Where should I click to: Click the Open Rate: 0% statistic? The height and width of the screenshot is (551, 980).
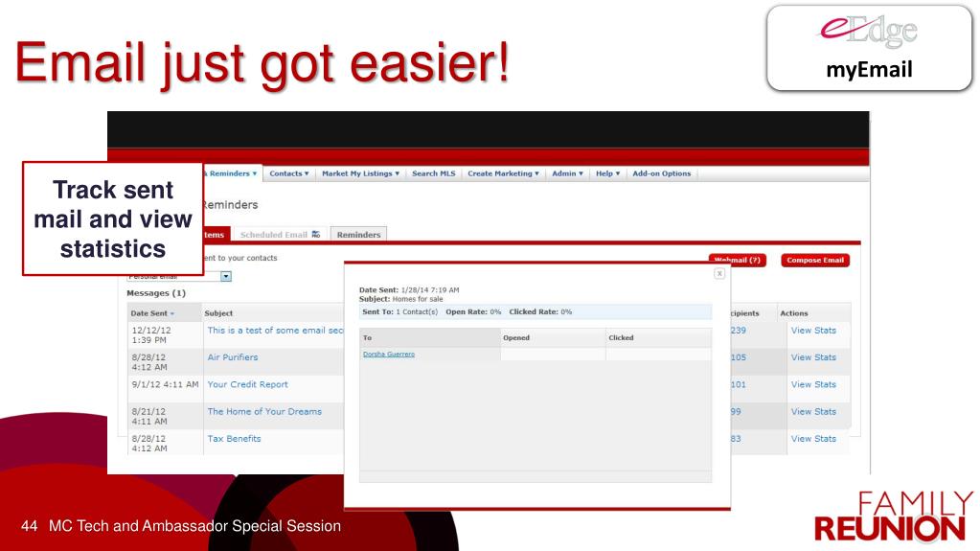tap(473, 311)
